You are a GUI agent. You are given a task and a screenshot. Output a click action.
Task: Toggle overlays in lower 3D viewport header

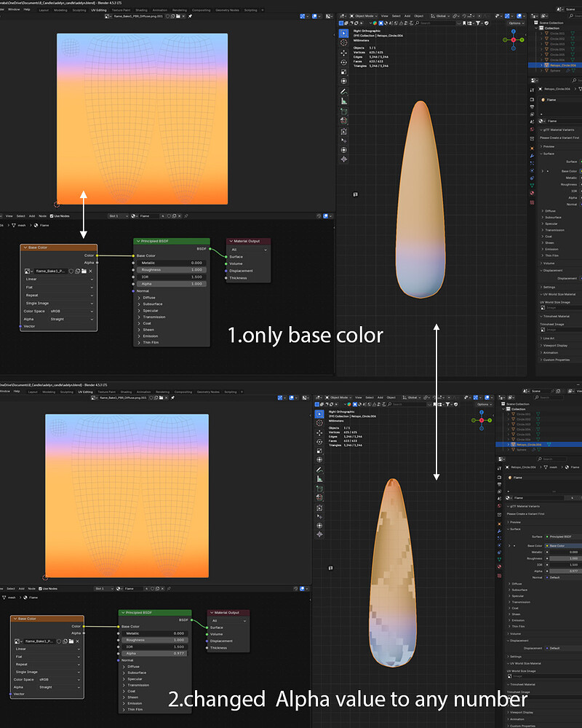point(487,397)
